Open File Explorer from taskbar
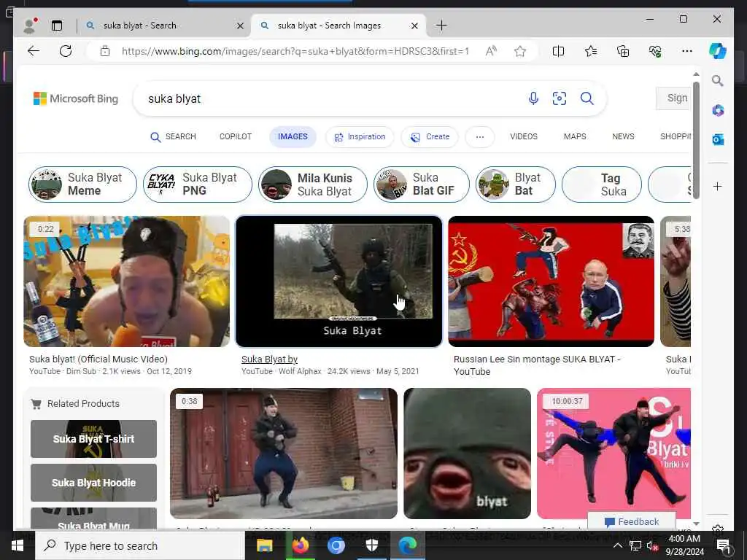The height and width of the screenshot is (560, 747). 264,545
